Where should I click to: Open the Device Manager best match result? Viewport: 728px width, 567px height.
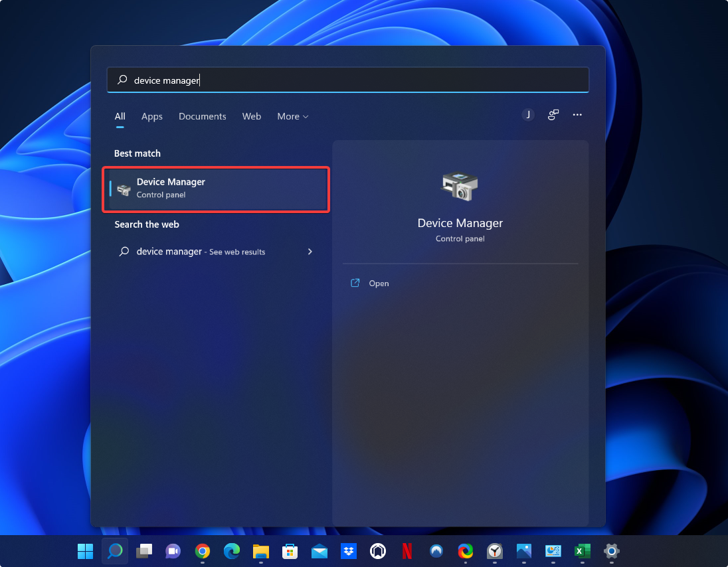point(216,189)
